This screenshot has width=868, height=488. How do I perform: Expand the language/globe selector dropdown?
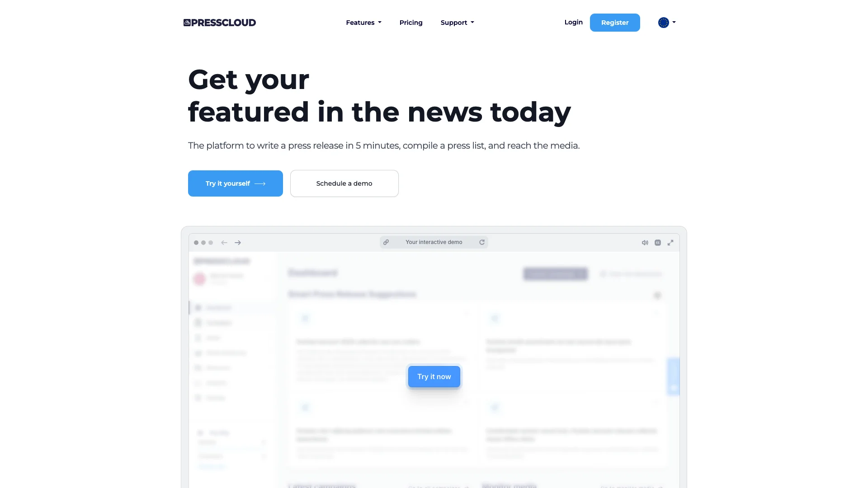[x=667, y=23]
